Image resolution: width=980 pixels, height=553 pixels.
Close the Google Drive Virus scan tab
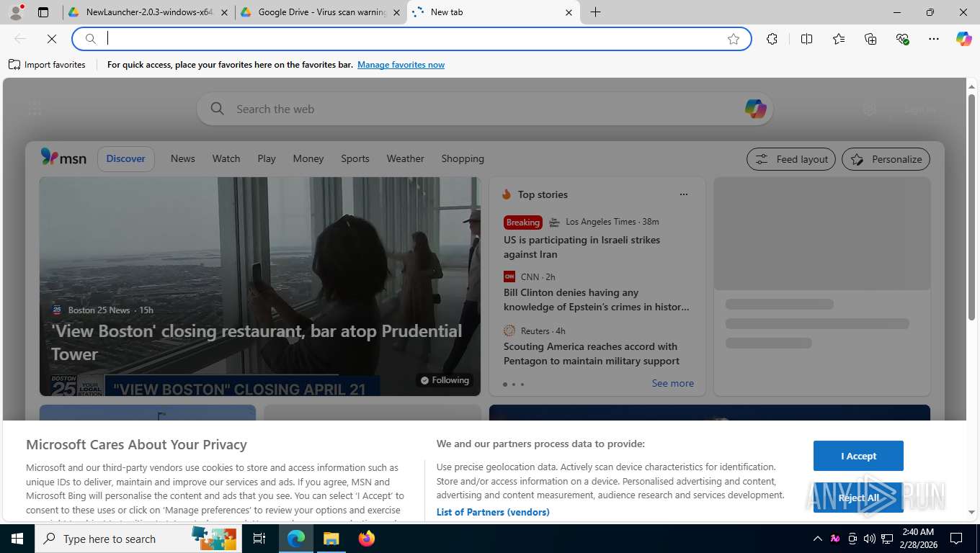pyautogui.click(x=396, y=12)
